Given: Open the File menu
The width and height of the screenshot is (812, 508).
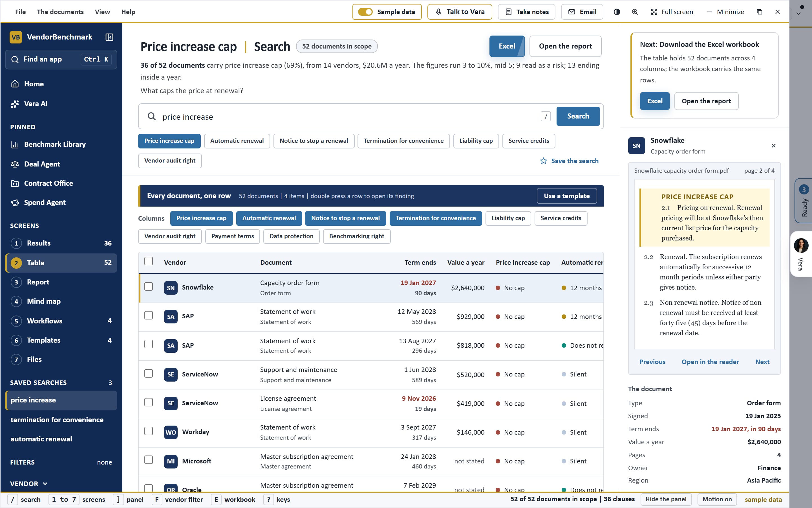Looking at the screenshot, I should coord(21,12).
